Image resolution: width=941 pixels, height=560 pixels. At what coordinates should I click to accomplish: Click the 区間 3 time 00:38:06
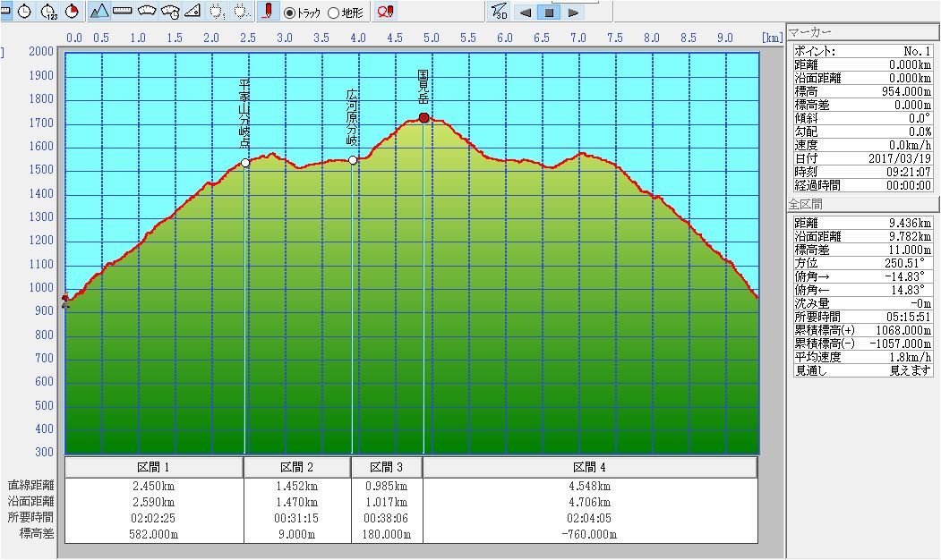(387, 519)
